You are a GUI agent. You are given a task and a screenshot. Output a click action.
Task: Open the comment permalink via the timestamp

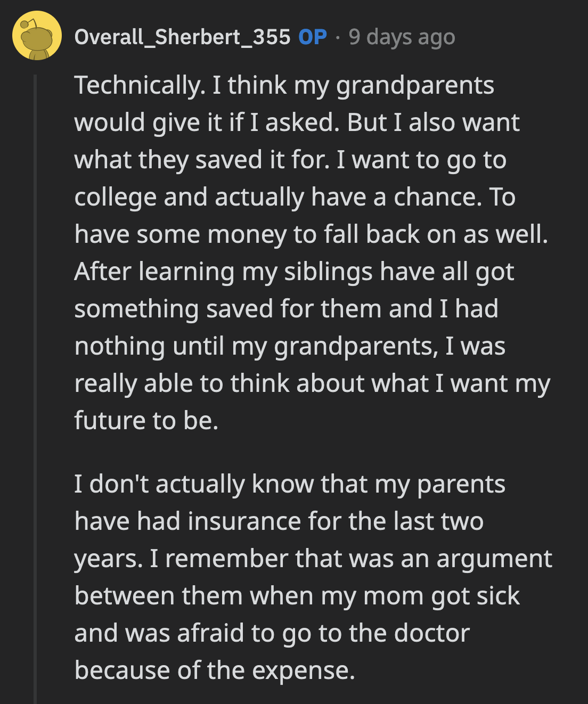(x=402, y=37)
